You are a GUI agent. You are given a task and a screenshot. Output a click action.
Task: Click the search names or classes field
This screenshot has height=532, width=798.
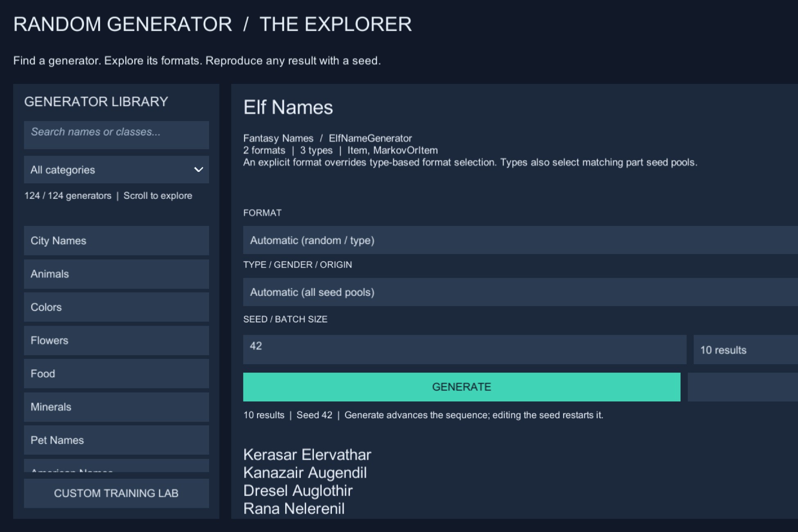click(x=116, y=135)
